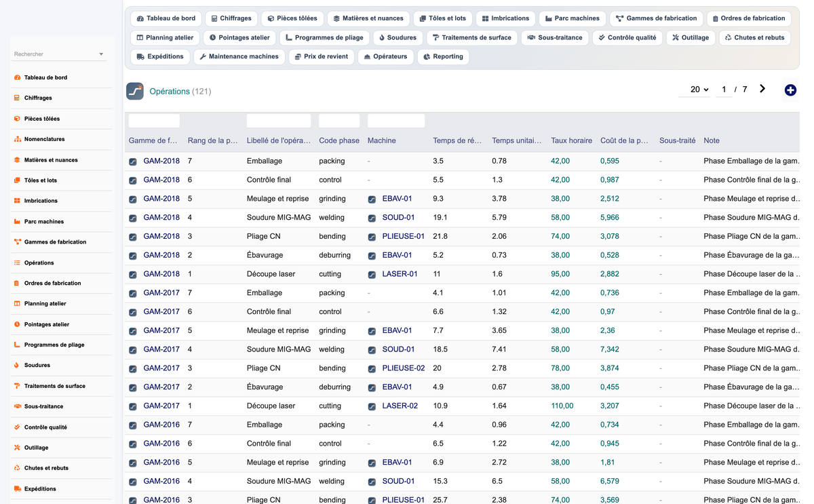This screenshot has width=814, height=504.
Task: Open Contrôle qualité top tab
Action: tap(627, 37)
